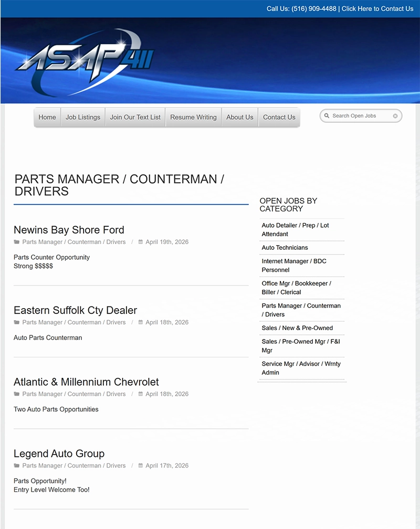Open Internet Manager / BDC Personnel category

pyautogui.click(x=293, y=266)
